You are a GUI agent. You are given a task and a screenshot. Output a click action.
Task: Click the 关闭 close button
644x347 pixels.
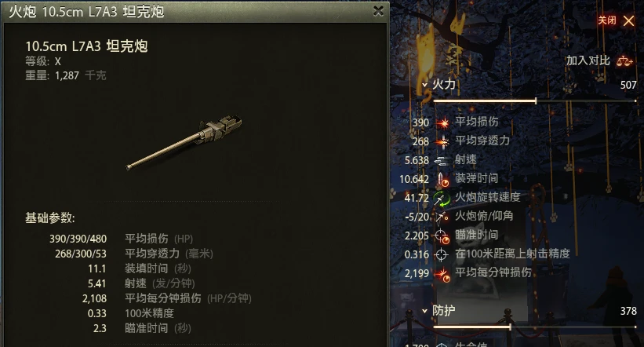tap(615, 20)
